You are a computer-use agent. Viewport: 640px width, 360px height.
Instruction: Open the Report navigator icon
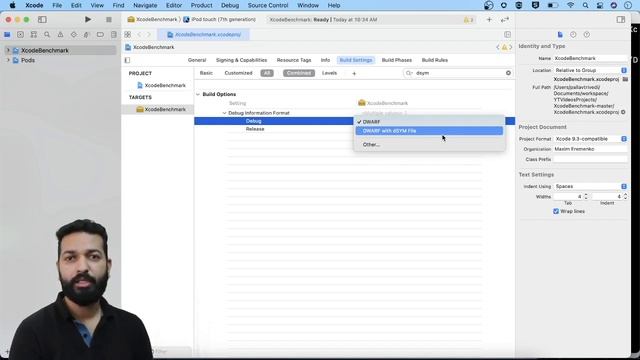click(113, 35)
